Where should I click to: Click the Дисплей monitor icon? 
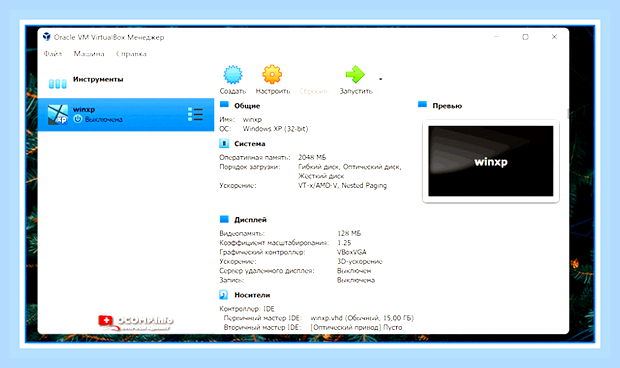coord(224,219)
